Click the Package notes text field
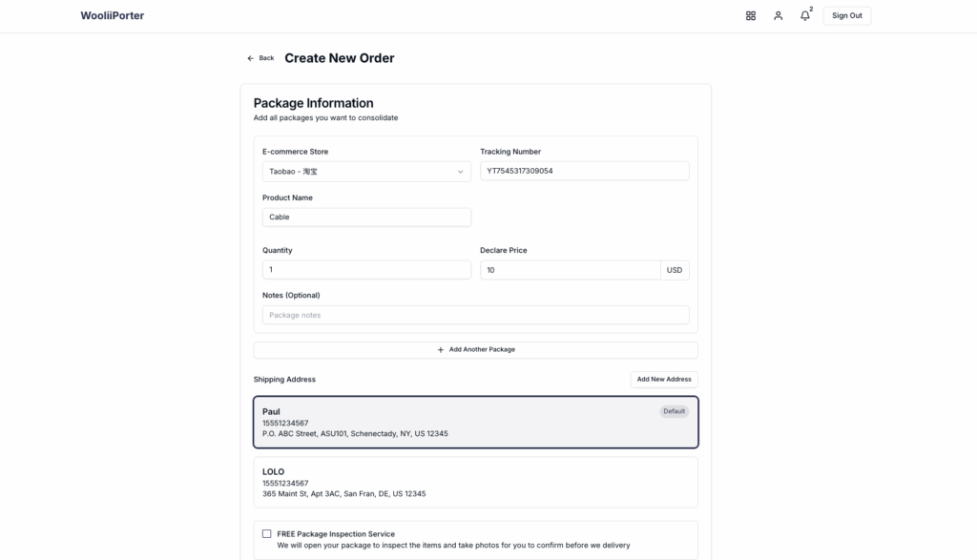This screenshot has height=560, width=977. [475, 315]
